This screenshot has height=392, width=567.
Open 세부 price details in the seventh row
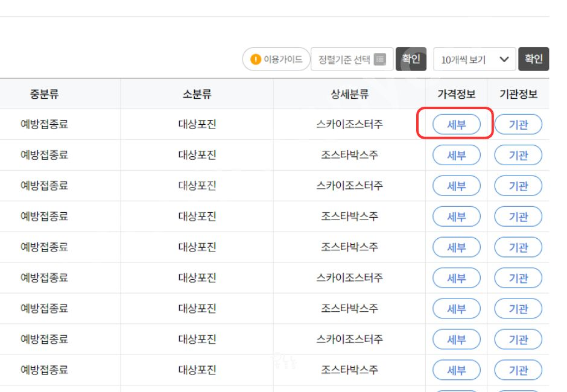[x=457, y=309]
